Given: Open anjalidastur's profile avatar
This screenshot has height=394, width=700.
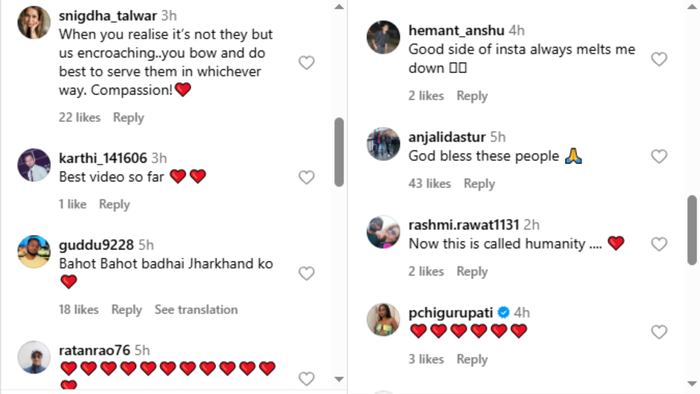Looking at the screenshot, I should click(383, 144).
